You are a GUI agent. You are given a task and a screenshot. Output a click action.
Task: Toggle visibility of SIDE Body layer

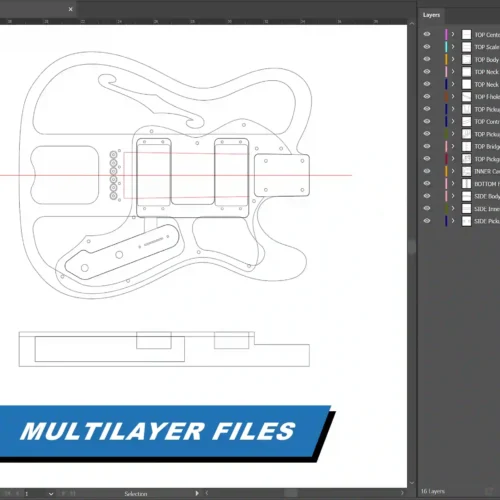coord(427,196)
